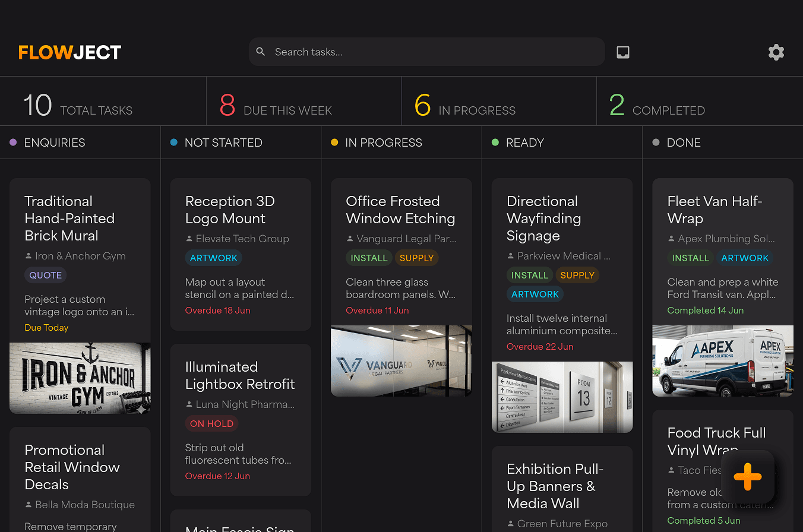Open the wayfinding signage photo
803x532 pixels.
pyautogui.click(x=562, y=397)
